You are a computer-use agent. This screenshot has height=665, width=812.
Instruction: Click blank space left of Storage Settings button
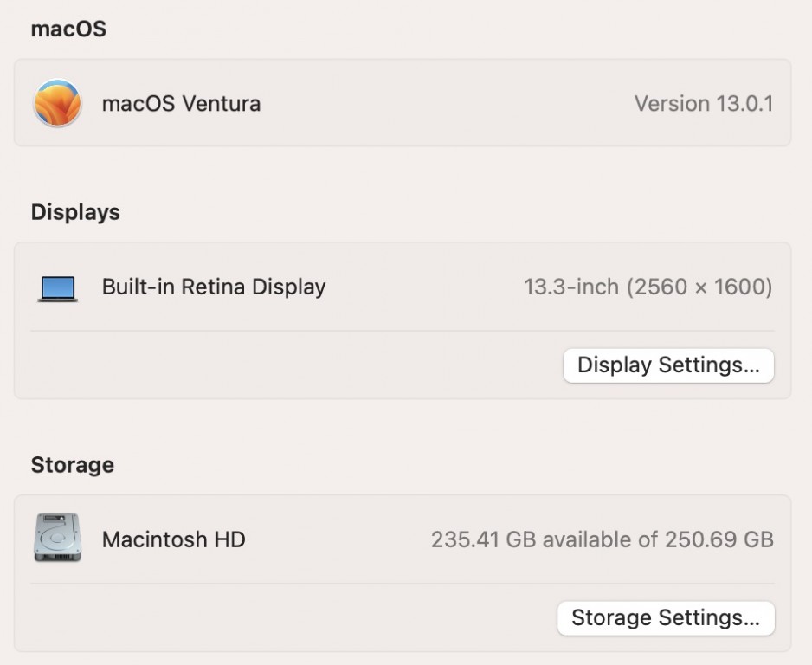click(x=303, y=618)
